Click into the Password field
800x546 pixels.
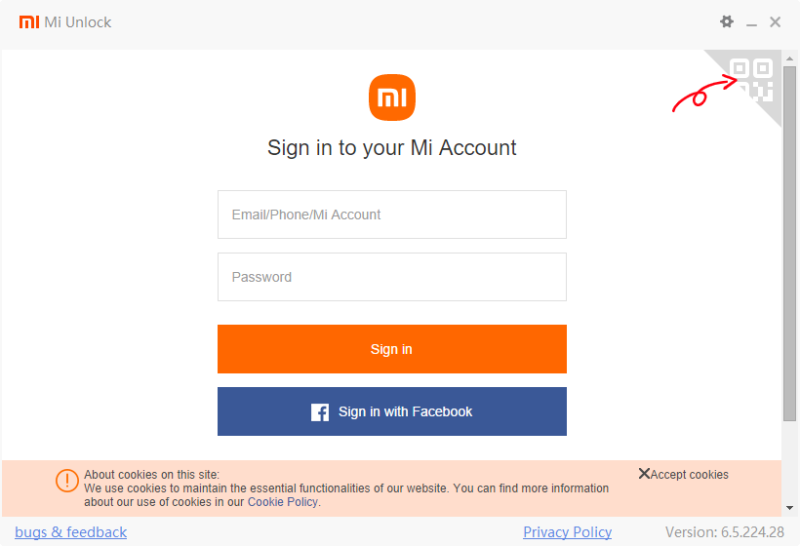[392, 277]
